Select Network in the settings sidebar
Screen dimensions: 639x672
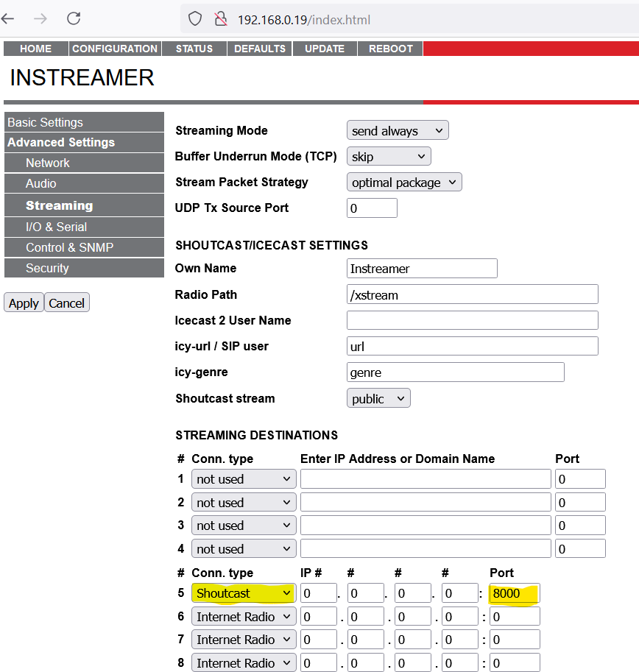(x=47, y=163)
